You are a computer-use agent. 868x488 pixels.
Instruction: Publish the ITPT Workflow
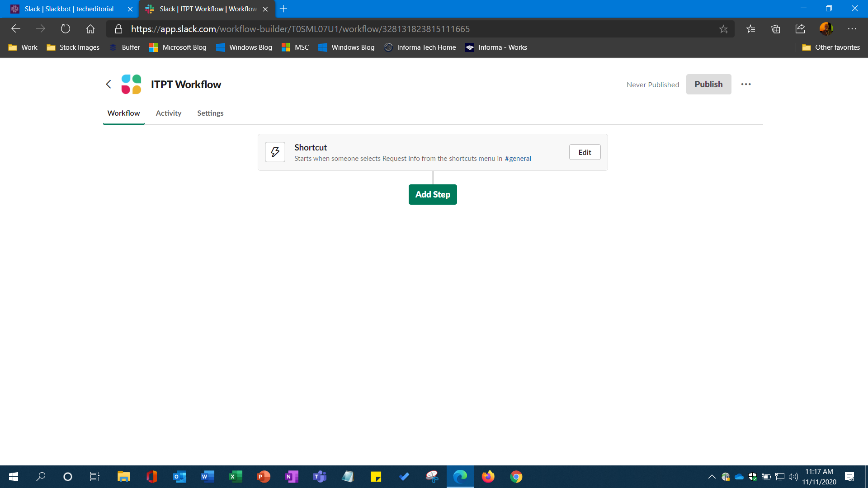708,84
